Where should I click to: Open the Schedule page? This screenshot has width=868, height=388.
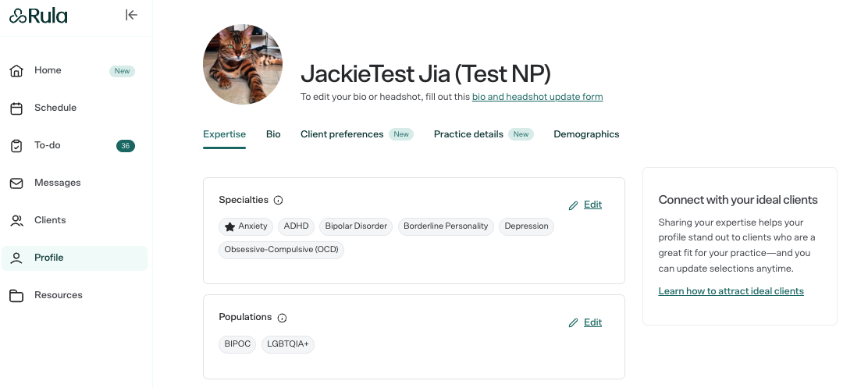[75, 108]
